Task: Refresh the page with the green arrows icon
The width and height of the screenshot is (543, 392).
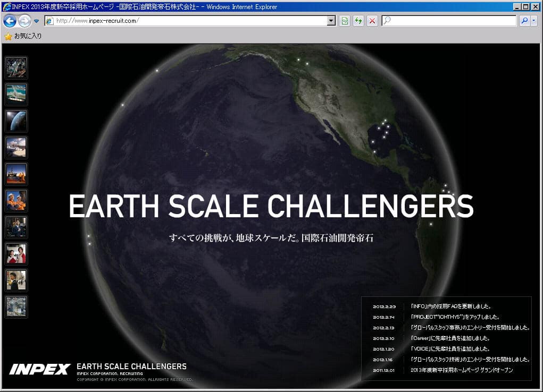Action: [x=358, y=21]
